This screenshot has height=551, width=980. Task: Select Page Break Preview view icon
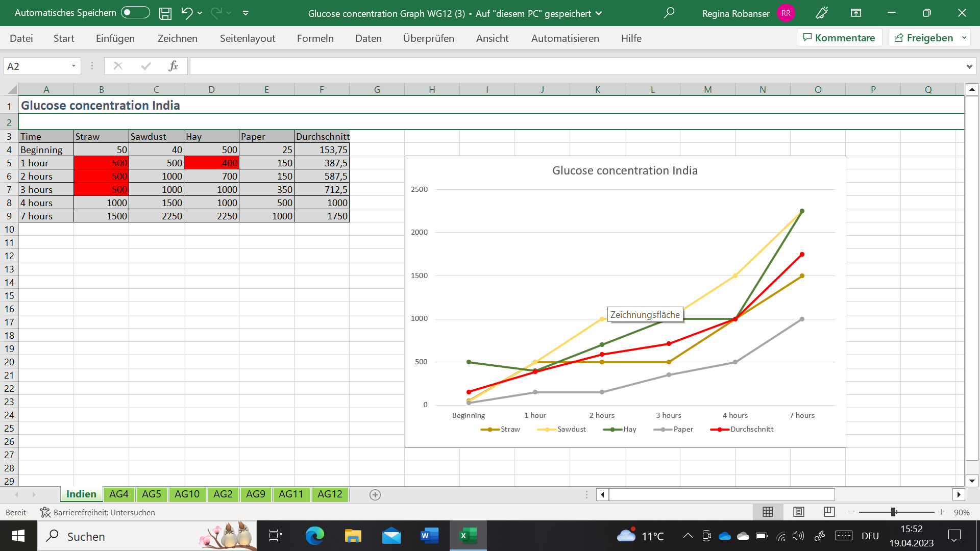(829, 512)
